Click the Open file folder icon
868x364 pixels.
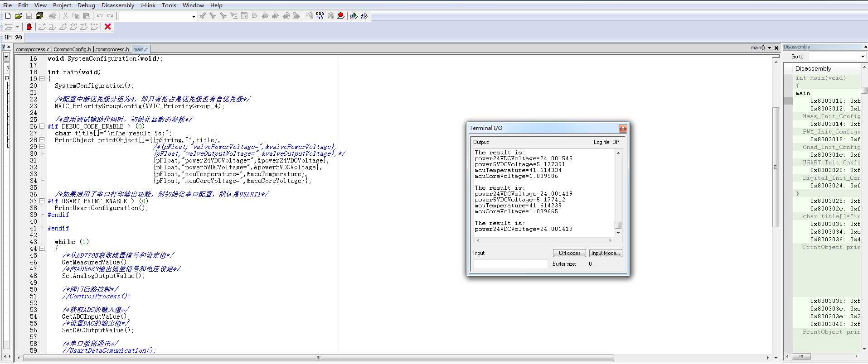[18, 16]
